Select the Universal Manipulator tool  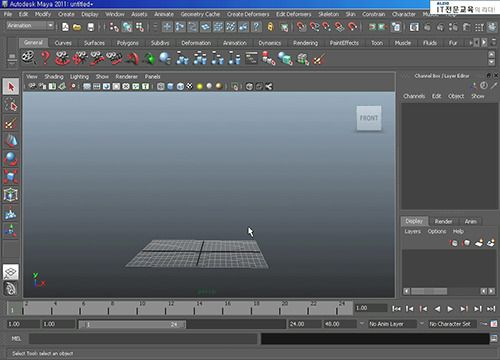11,195
